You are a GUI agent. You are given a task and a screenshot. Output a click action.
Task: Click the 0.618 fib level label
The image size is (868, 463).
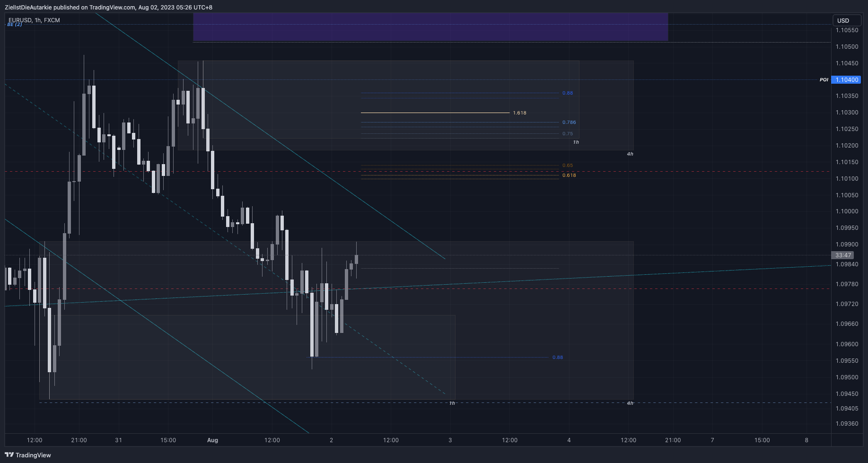(569, 175)
